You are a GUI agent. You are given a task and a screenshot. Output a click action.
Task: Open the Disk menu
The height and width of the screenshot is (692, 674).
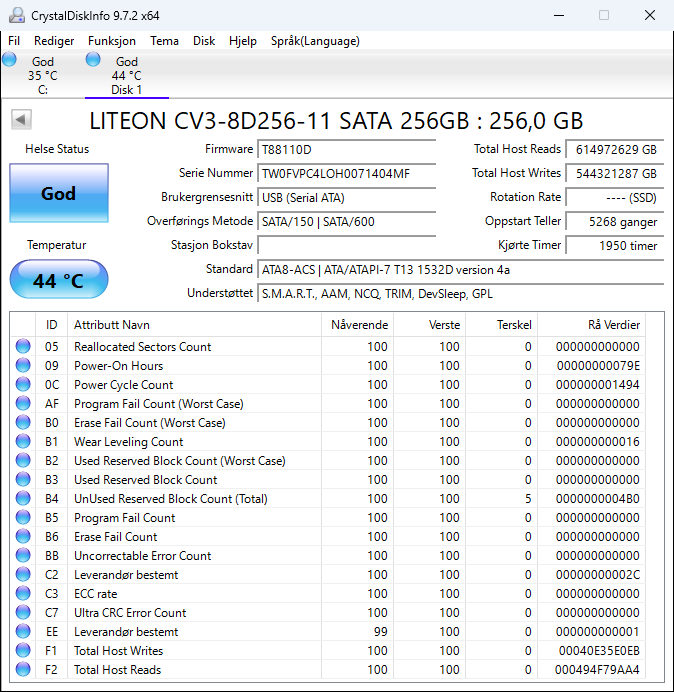204,41
